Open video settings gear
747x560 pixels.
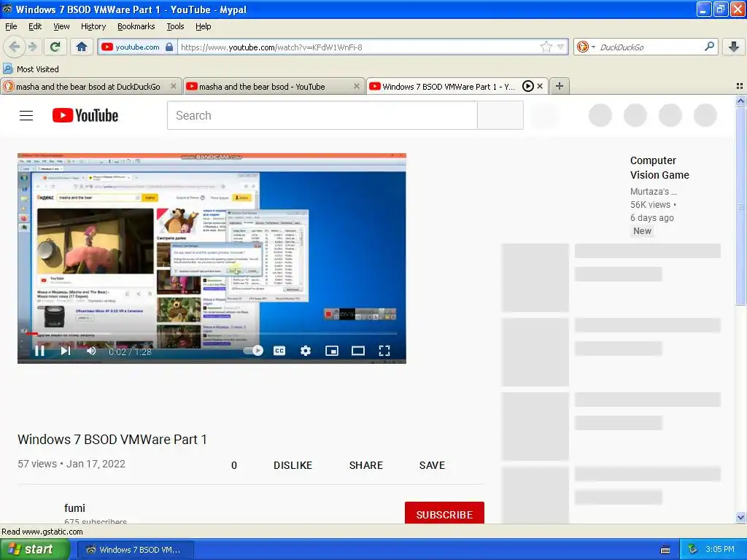pos(306,351)
